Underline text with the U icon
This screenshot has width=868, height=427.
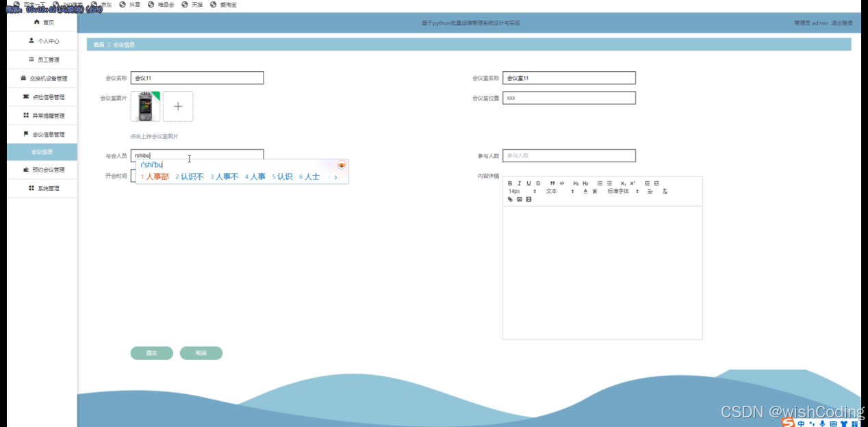click(x=529, y=183)
